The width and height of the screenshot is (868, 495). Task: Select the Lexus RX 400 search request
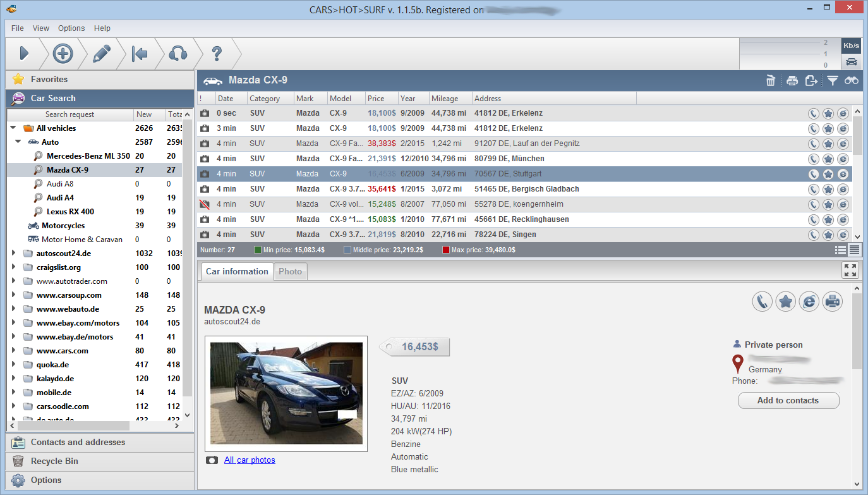(x=70, y=212)
